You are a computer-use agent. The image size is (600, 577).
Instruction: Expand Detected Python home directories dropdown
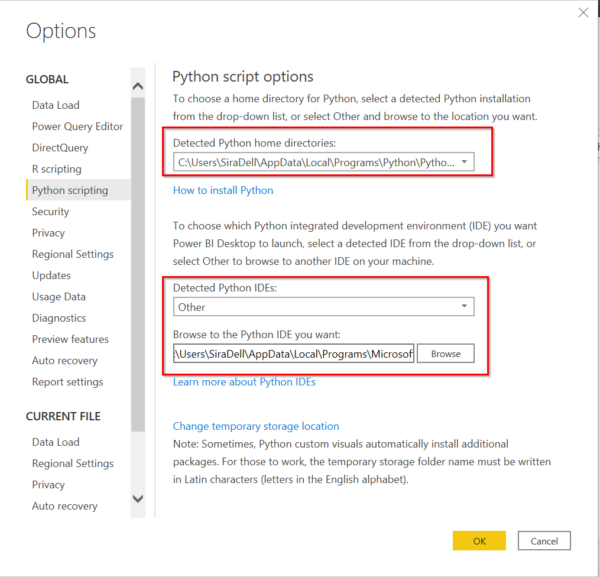click(323, 162)
